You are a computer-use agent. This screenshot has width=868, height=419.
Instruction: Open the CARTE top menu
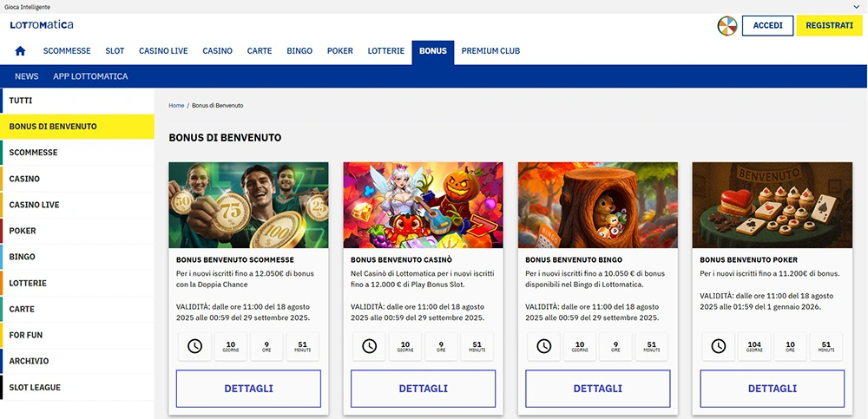[x=260, y=51]
